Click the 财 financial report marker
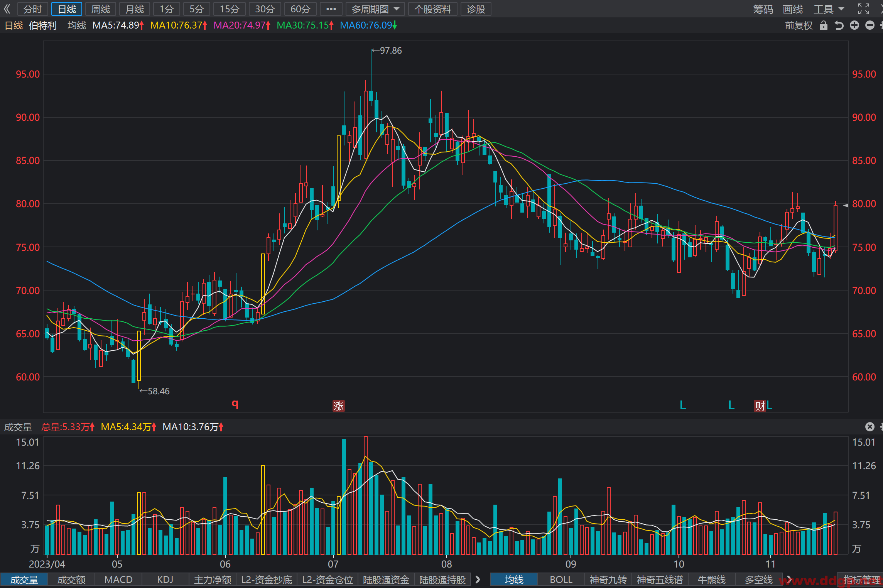 (760, 406)
